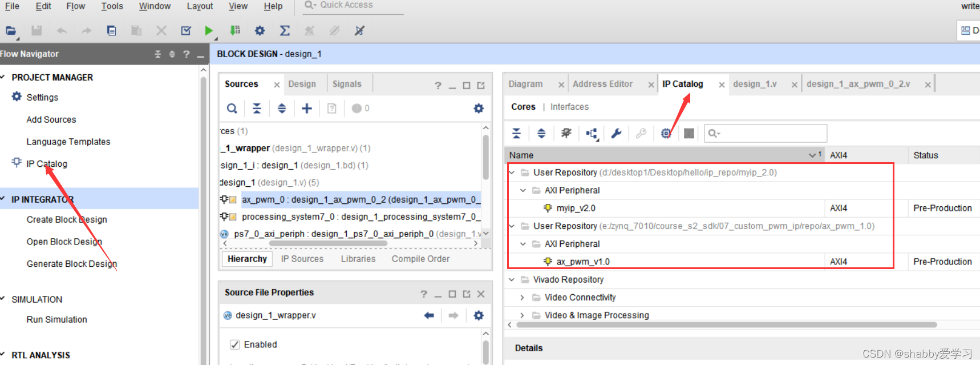Expand all in the Flow Navigator header
Screen dimensions: 980x365
point(172,54)
